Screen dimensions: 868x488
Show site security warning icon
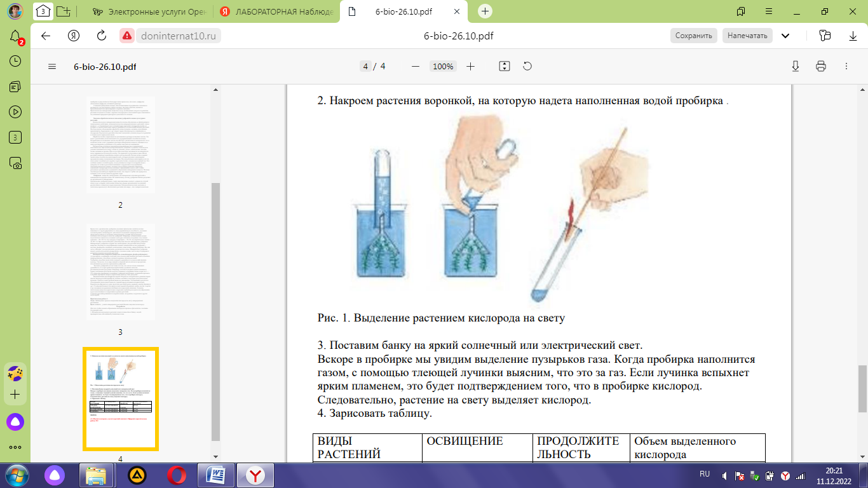(127, 36)
